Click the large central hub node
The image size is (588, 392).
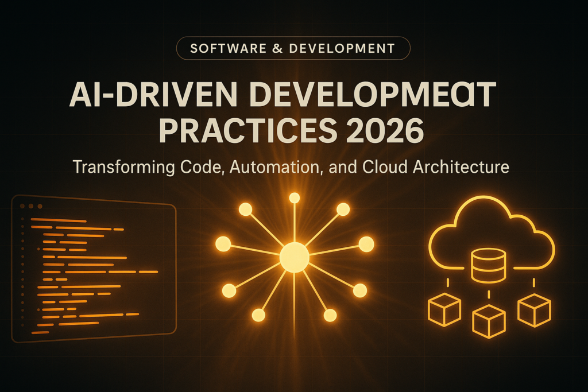294,257
